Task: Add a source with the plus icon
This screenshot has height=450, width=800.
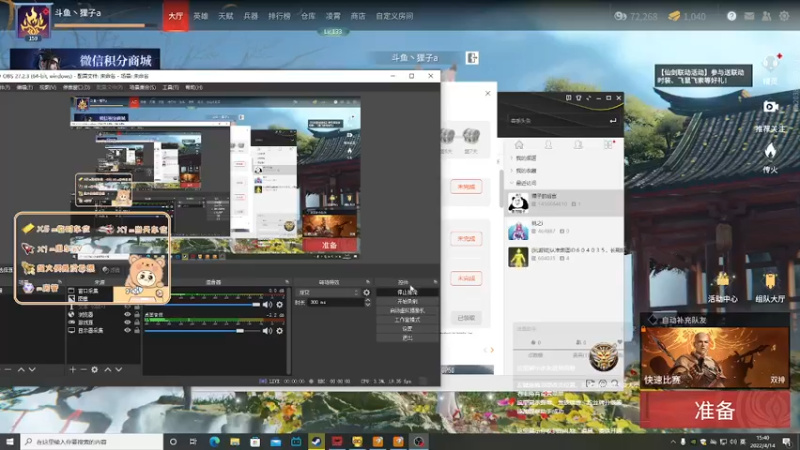Action: click(x=72, y=369)
